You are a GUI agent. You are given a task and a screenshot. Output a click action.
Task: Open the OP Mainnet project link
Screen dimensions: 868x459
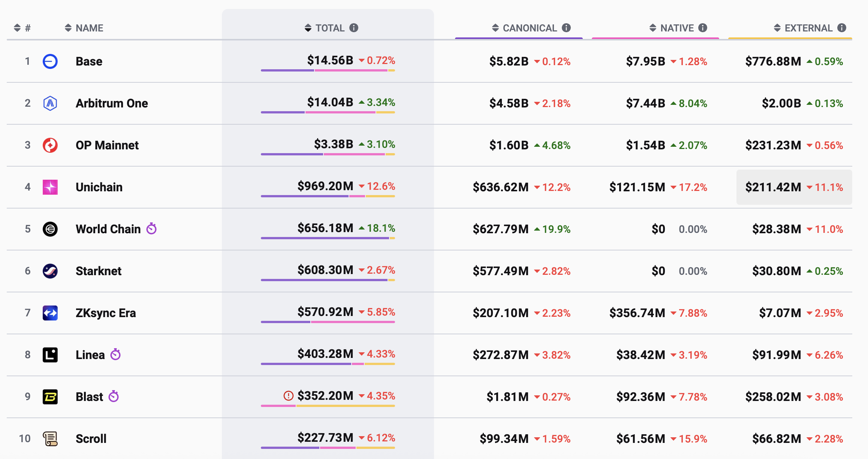pyautogui.click(x=107, y=145)
